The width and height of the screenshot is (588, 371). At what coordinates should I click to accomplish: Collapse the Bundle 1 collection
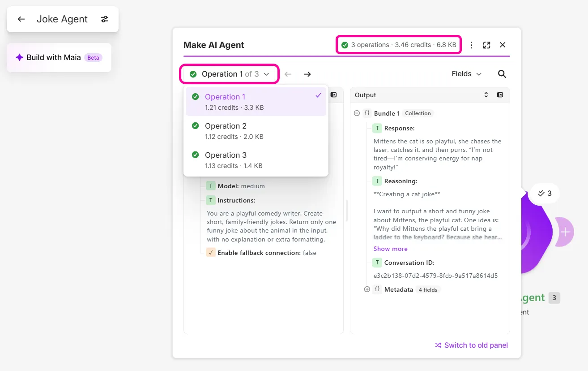point(357,113)
